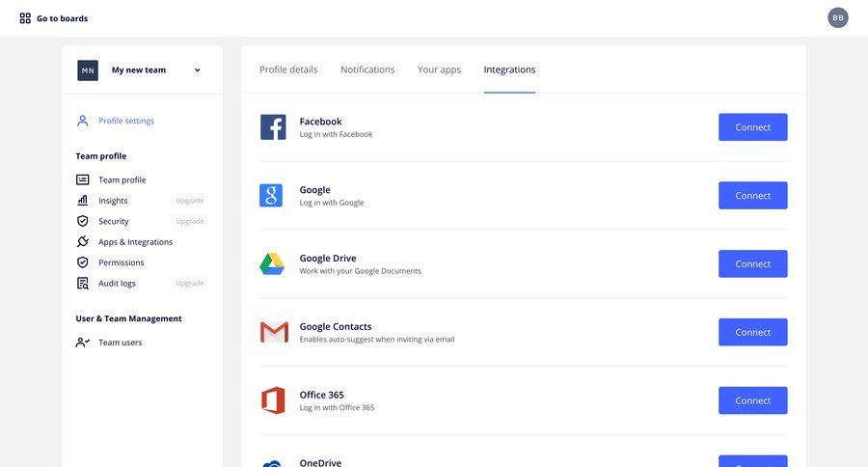Open the Insights menu item

(113, 201)
